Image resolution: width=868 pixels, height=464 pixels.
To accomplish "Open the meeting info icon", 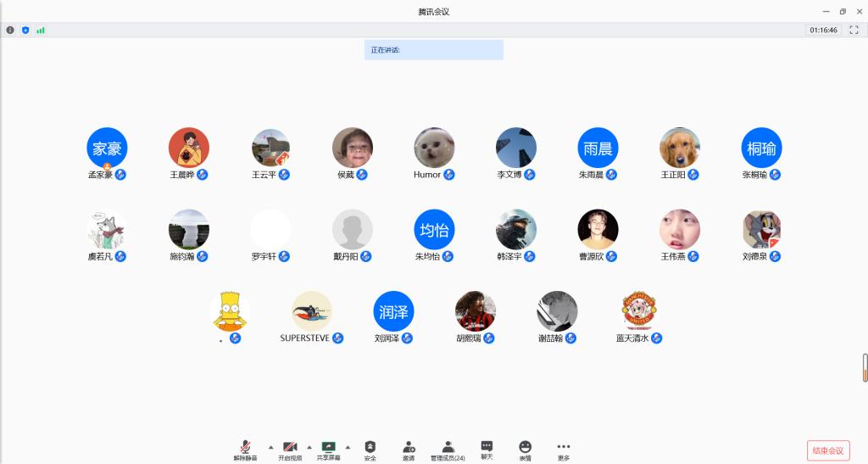I will click(10, 30).
